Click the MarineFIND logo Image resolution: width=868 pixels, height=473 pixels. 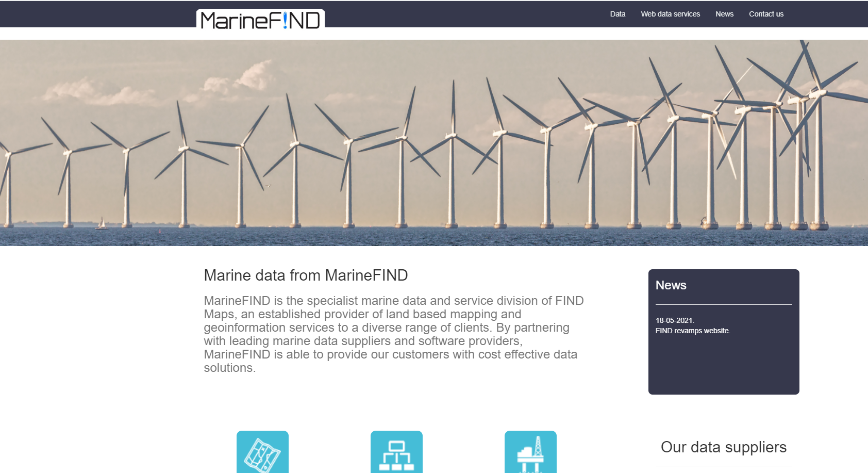[x=260, y=20]
